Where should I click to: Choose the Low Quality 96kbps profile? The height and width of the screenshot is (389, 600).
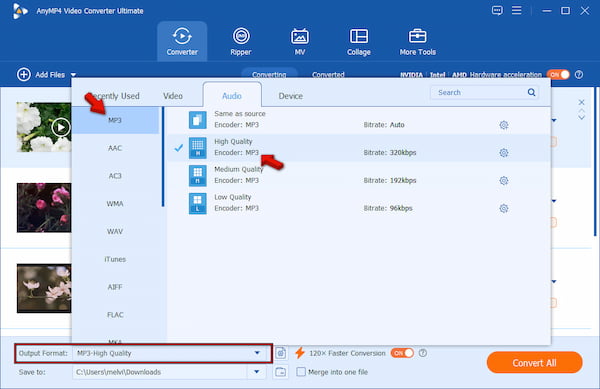tap(358, 203)
